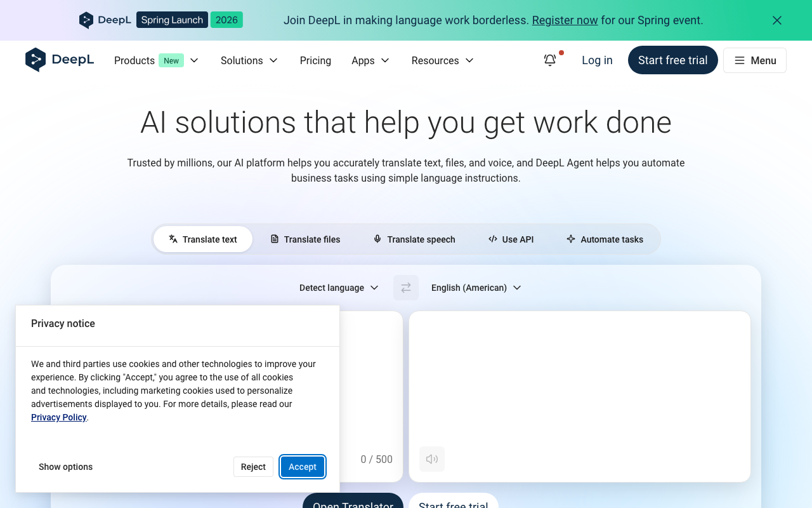
Task: Open notifications via the bell icon
Action: coord(549,60)
